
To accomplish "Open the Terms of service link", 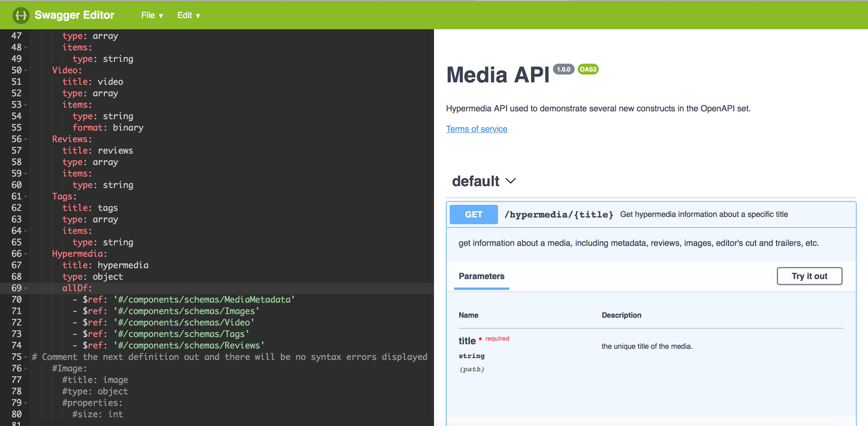I will tap(477, 129).
